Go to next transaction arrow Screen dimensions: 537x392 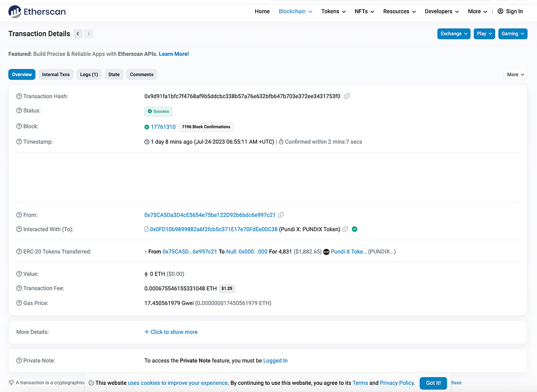tap(89, 34)
